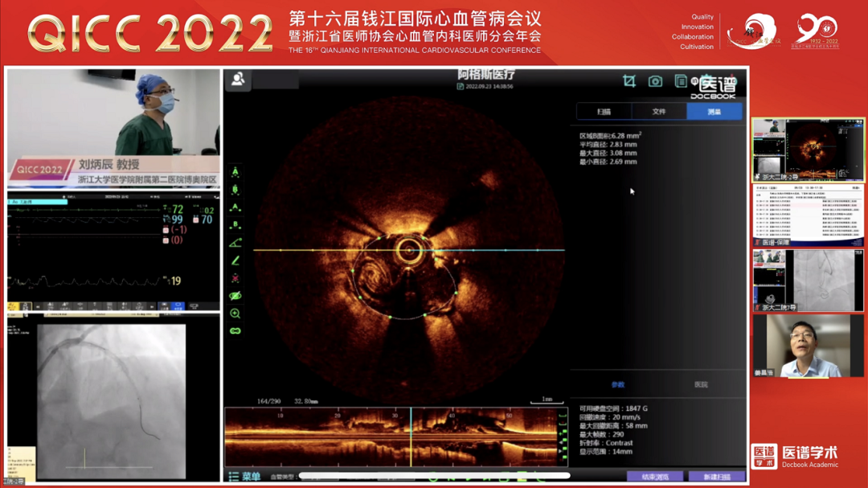Take a snapshot with the camera icon
The width and height of the screenshot is (868, 488).
(655, 81)
